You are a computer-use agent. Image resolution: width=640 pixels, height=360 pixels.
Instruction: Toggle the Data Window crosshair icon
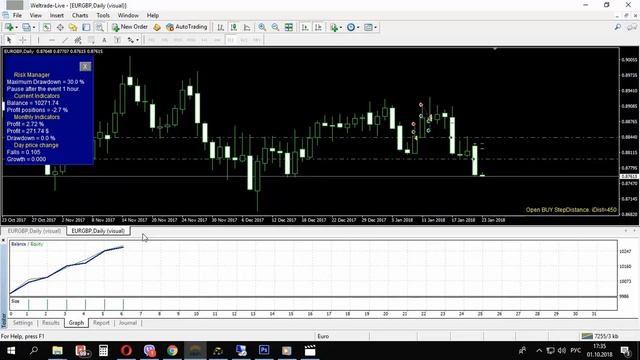tap(60, 27)
